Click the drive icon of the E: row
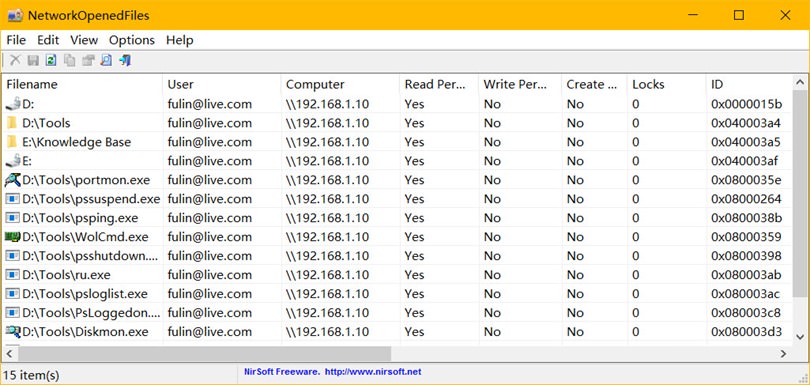The image size is (810, 385). pyautogui.click(x=13, y=161)
